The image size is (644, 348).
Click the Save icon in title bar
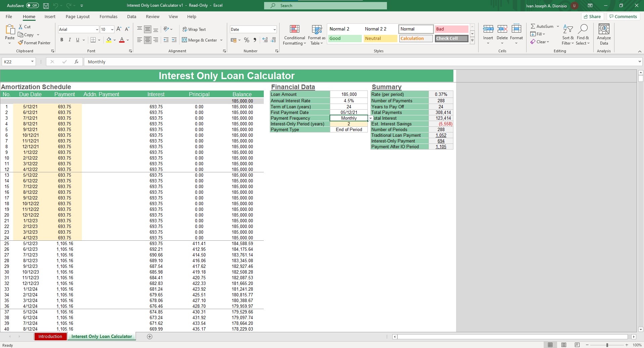tap(46, 6)
